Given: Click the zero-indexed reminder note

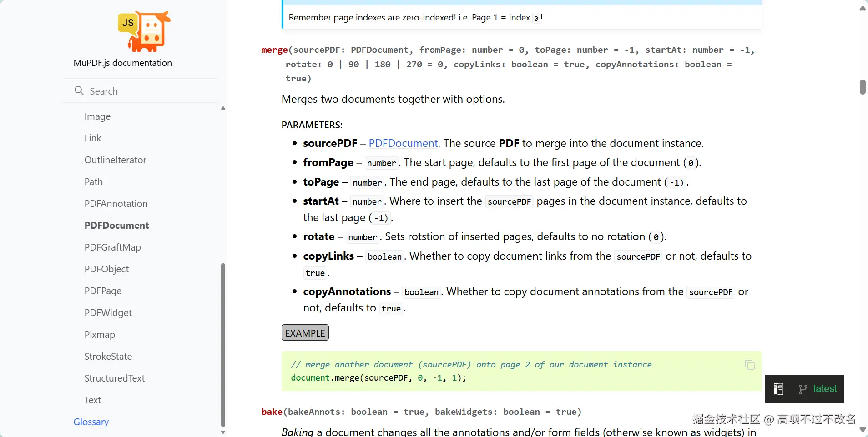Looking at the screenshot, I should (416, 17).
